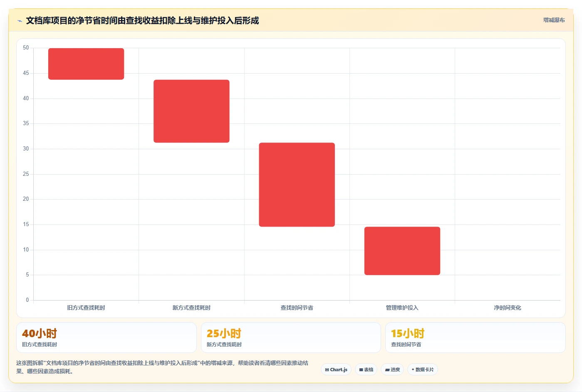Click the 增减瀑布 label in header
Viewport: 582px width, 392px height.
coord(554,20)
